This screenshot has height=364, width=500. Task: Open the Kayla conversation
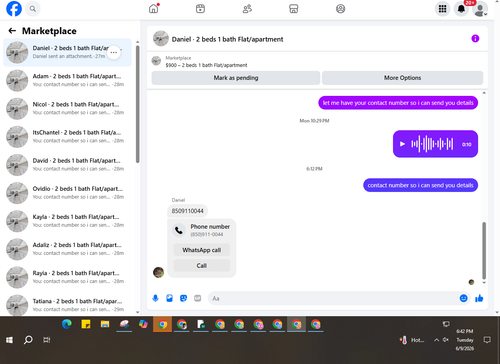coord(67,221)
